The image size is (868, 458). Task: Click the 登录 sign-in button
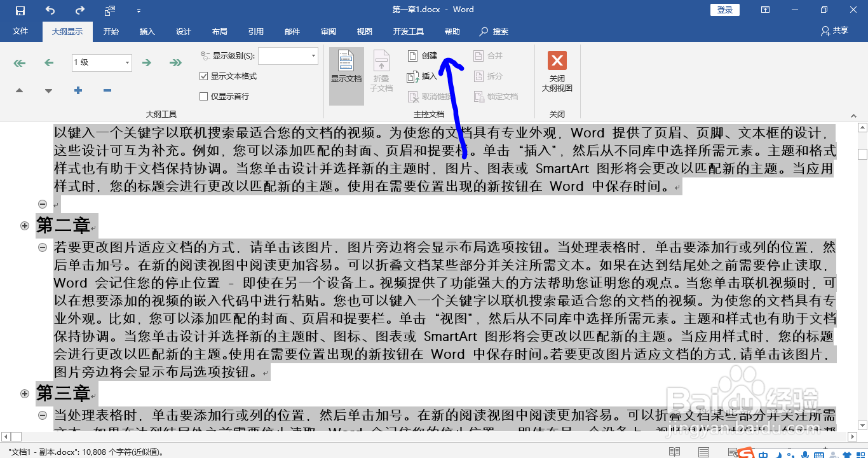coord(725,10)
